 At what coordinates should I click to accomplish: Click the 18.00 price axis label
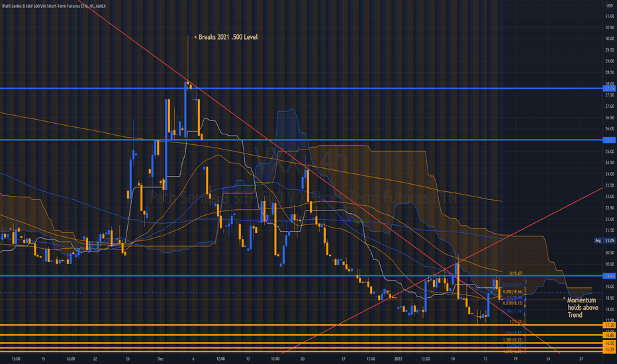610,309
